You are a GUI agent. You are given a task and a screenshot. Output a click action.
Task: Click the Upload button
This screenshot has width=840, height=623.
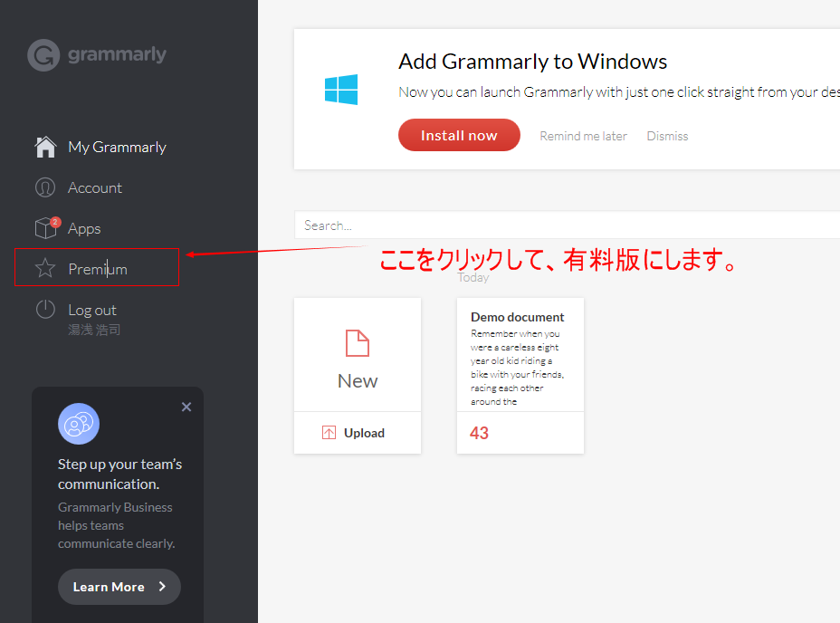(x=358, y=433)
